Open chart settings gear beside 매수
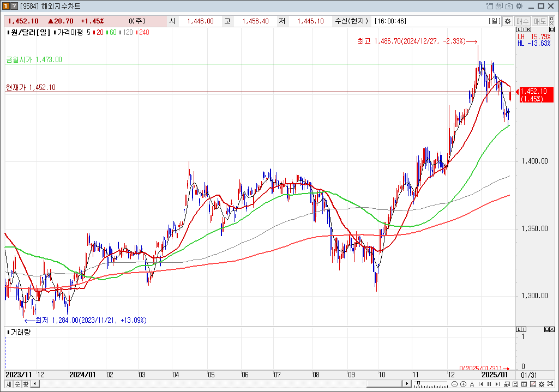559x392 pixels. pyautogui.click(x=508, y=21)
